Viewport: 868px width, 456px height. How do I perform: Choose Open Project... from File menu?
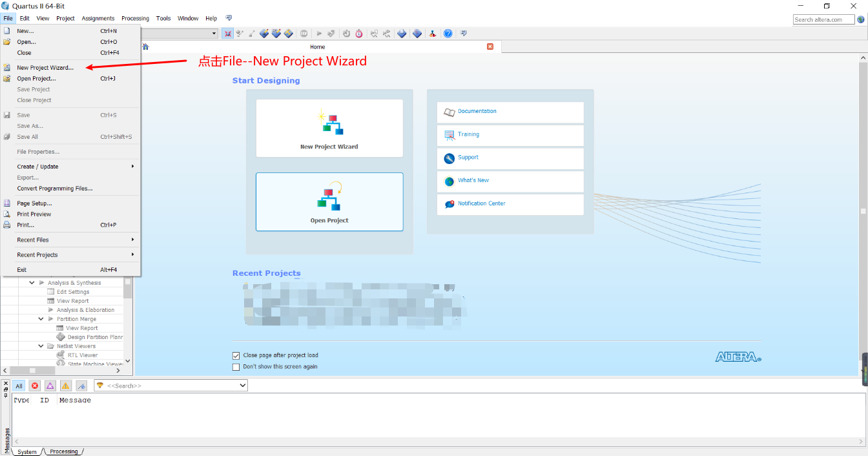point(71,78)
